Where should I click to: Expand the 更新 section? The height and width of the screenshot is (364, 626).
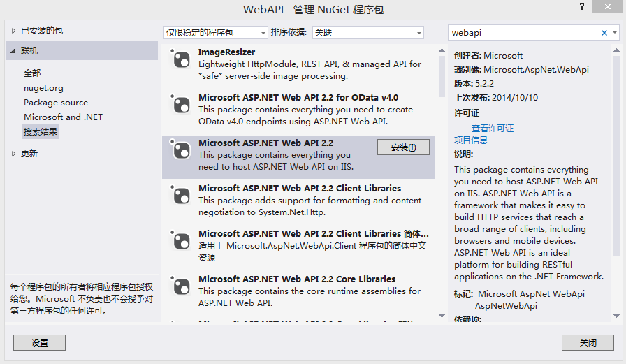13,154
